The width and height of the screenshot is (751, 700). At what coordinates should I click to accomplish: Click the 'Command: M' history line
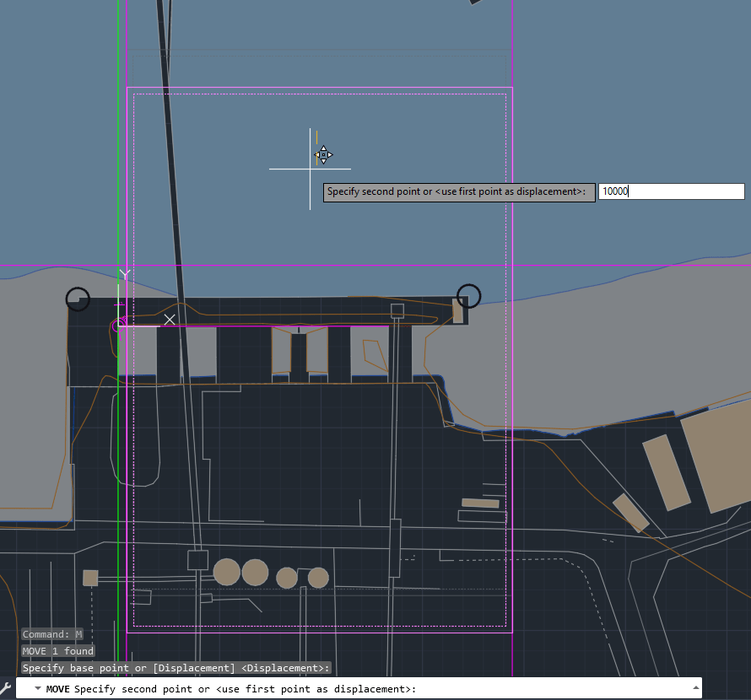click(x=52, y=634)
